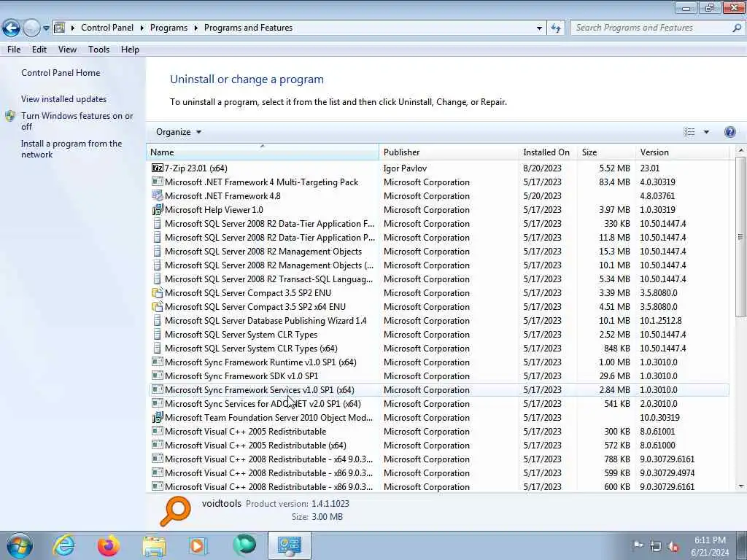Click the Back navigation arrow button
The height and width of the screenshot is (560, 747).
pos(11,28)
